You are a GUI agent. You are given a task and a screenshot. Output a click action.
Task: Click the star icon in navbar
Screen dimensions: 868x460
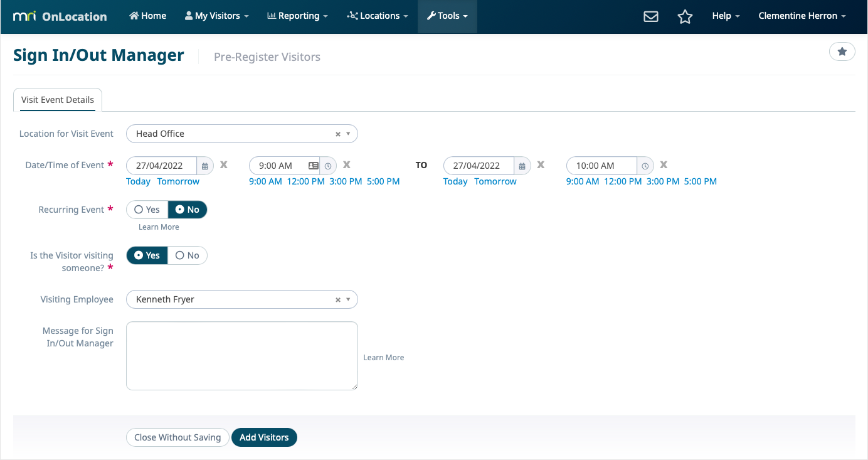(x=685, y=16)
